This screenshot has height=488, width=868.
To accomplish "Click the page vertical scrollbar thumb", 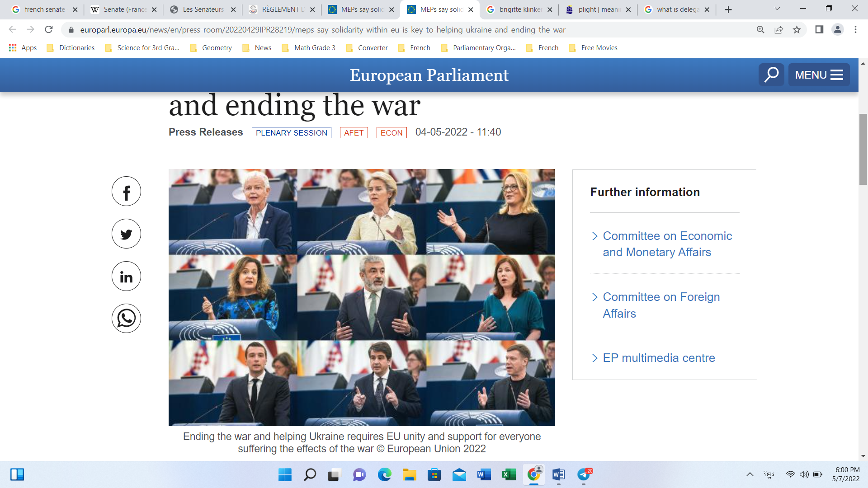I will coord(863,149).
